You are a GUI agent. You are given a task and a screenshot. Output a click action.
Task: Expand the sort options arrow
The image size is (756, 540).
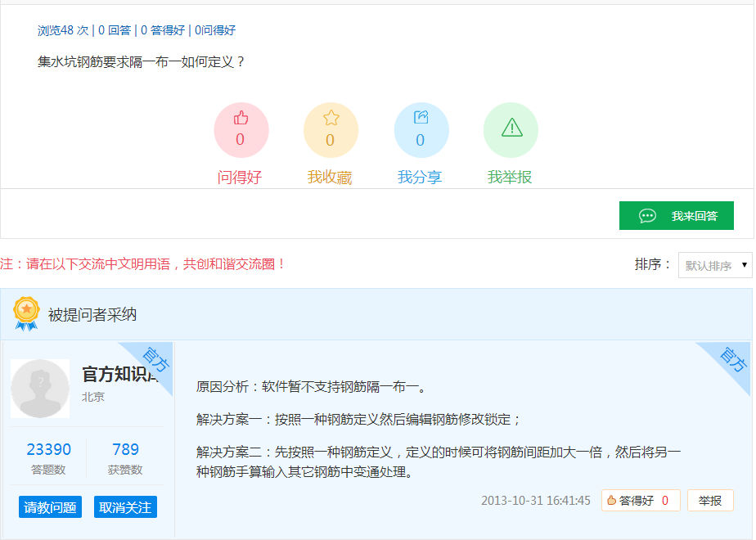pos(743,265)
